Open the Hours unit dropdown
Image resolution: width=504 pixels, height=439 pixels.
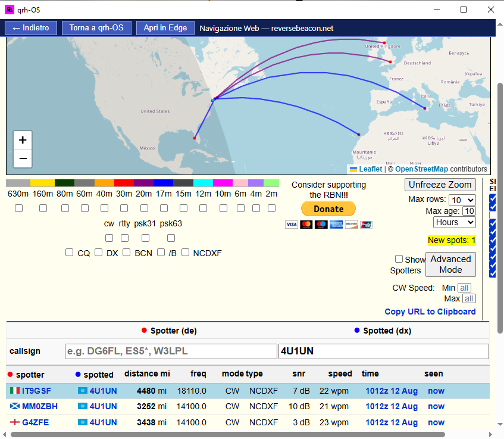click(455, 222)
